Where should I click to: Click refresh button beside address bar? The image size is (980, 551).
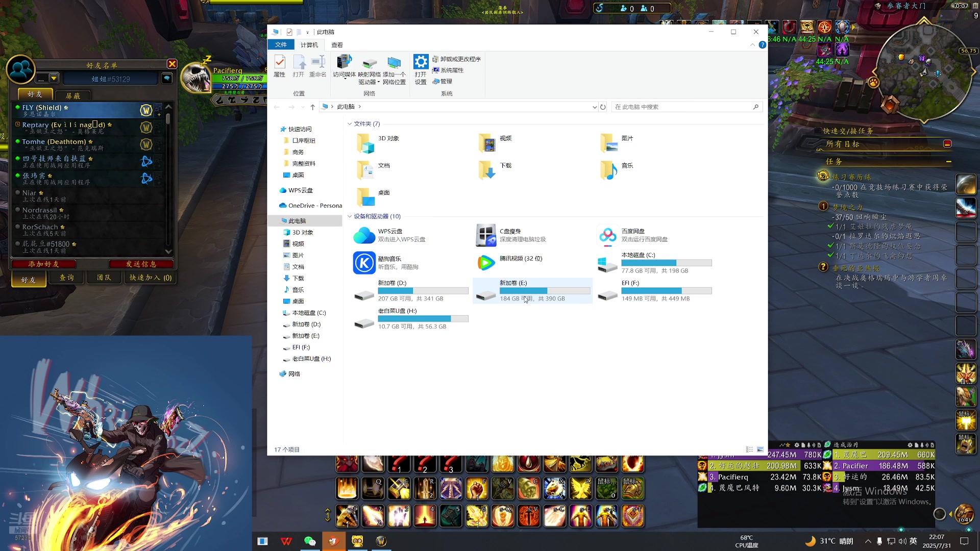click(x=603, y=107)
